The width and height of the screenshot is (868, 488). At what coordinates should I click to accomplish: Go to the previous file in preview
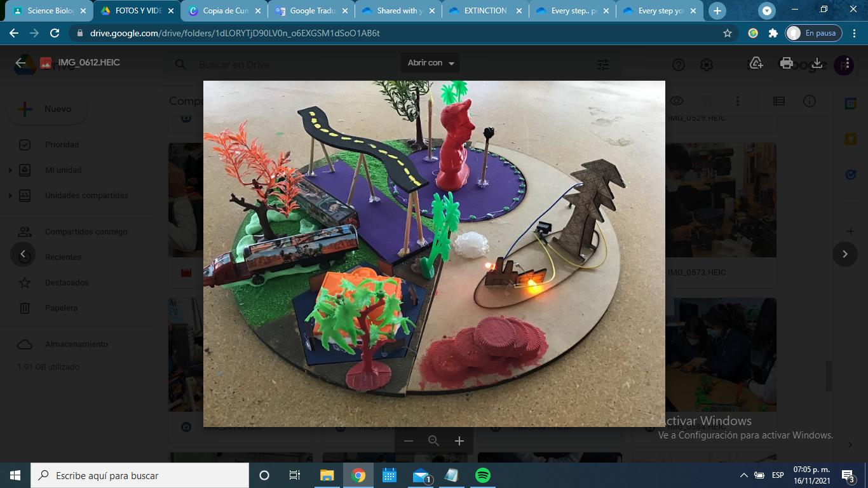pos(23,254)
